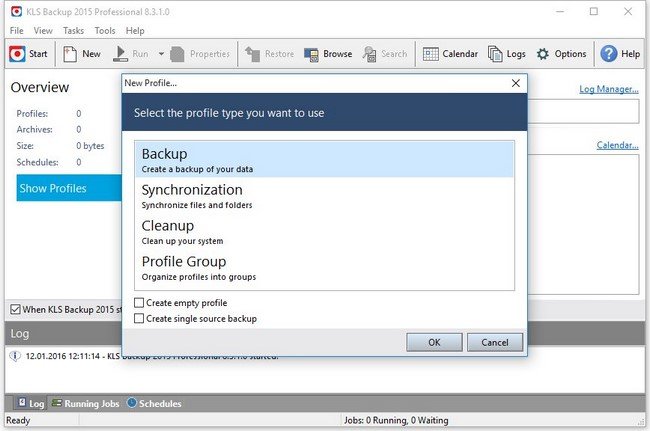Switch to the Running Jobs tab
Image resolution: width=650 pixels, height=431 pixels.
85,403
